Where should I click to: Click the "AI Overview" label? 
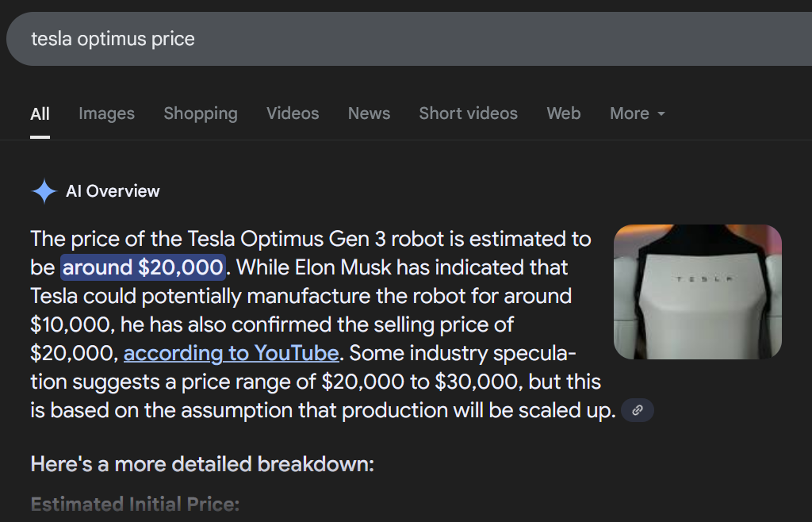[x=113, y=191]
